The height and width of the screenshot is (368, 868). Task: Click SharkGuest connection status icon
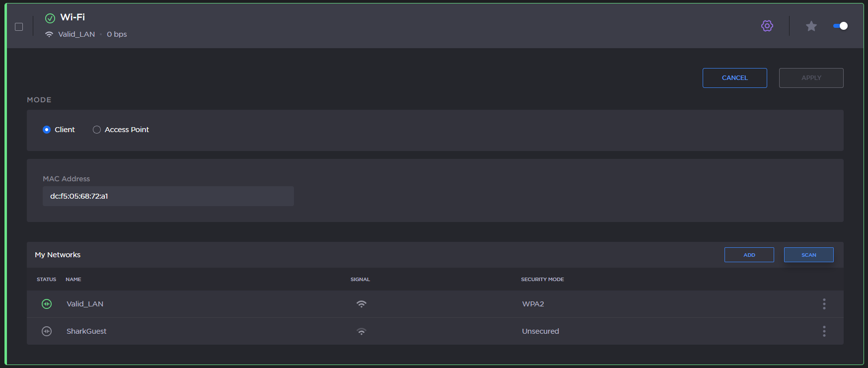click(x=47, y=331)
